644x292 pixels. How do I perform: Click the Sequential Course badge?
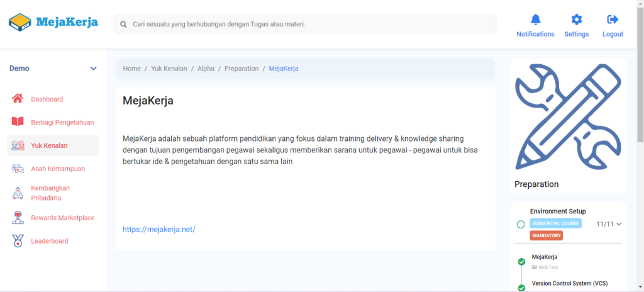pos(555,223)
